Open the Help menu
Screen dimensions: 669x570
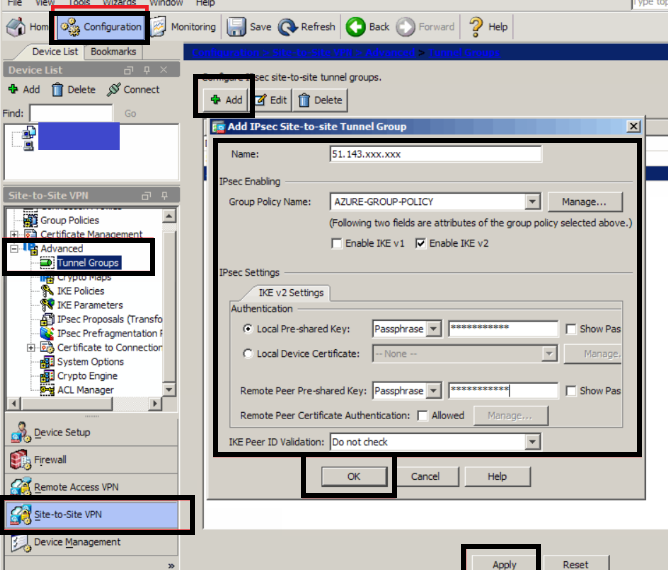(205, 3)
